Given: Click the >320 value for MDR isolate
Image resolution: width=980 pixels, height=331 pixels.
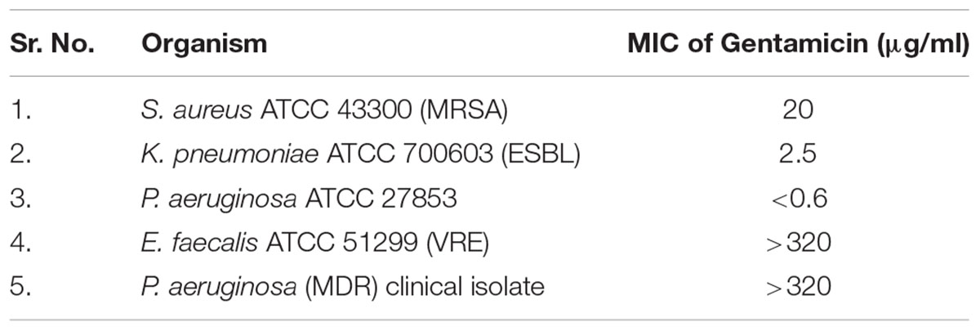Looking at the screenshot, I should 797,287.
